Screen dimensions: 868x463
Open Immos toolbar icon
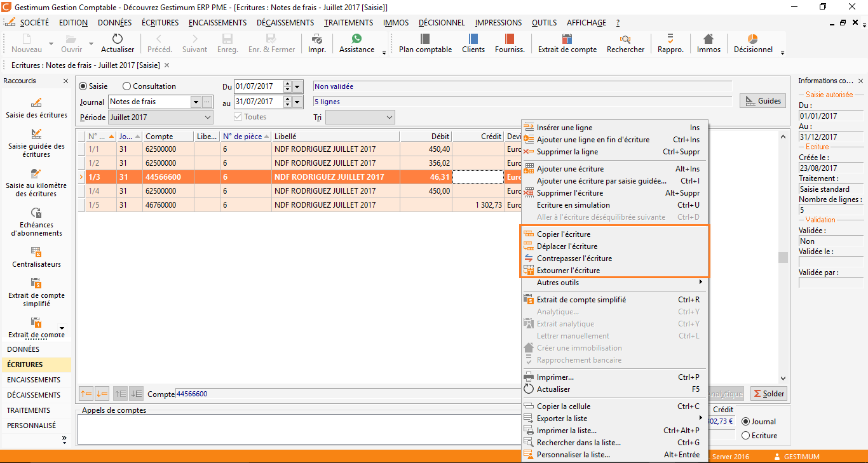(x=709, y=43)
